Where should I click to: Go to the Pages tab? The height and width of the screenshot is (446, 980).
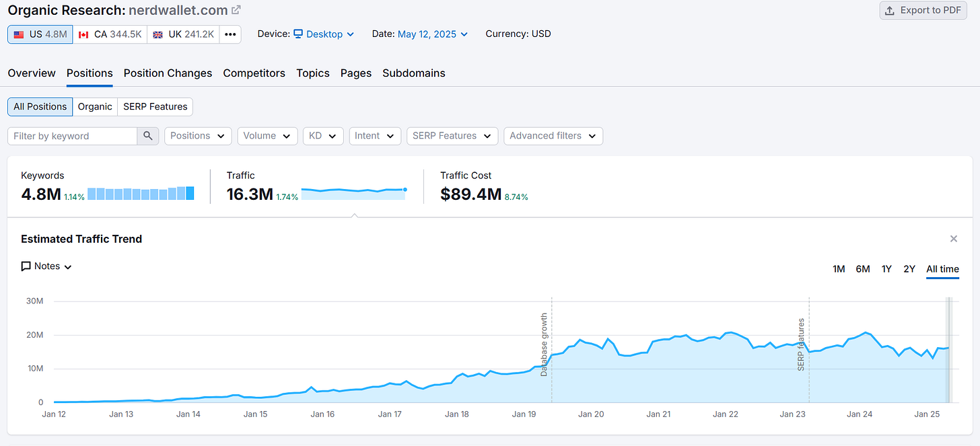[x=356, y=73]
